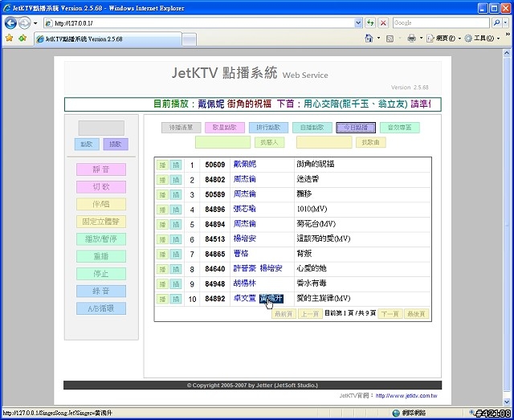
Task: Click the red X Stop loading icon
Action: coord(383,23)
